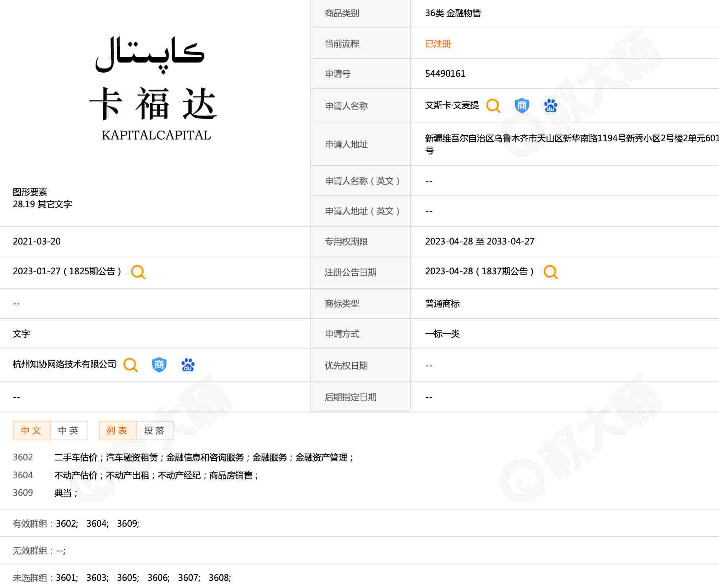Click search icon next to 1837期公告
Image resolution: width=719 pixels, height=588 pixels.
pyautogui.click(x=550, y=272)
